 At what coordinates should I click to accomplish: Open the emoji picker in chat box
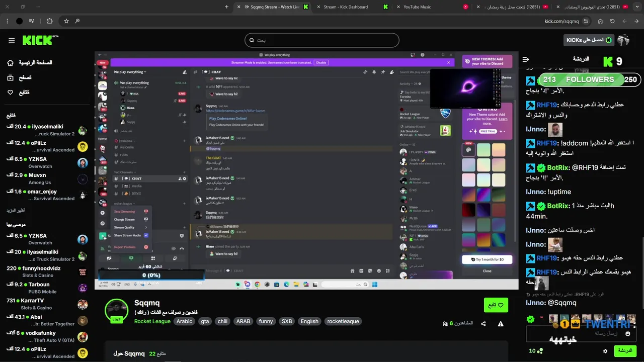tap(627, 333)
